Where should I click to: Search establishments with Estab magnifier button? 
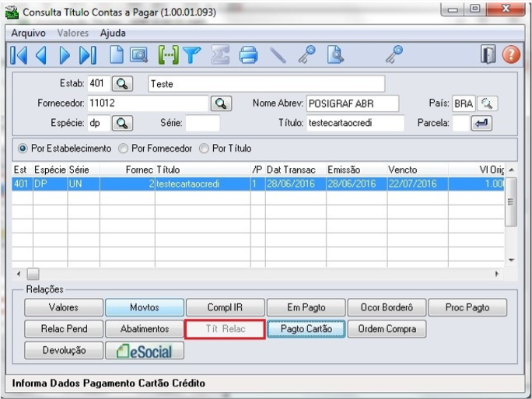point(122,83)
